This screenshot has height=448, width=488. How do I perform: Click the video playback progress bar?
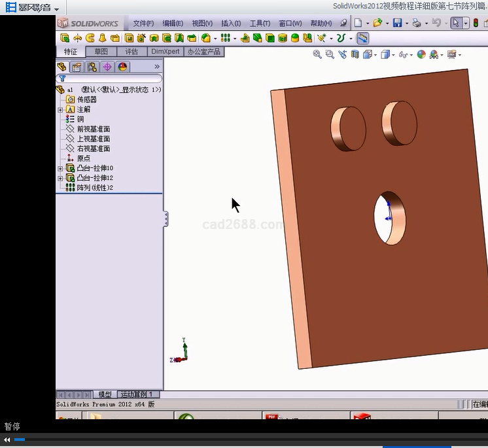click(249, 439)
